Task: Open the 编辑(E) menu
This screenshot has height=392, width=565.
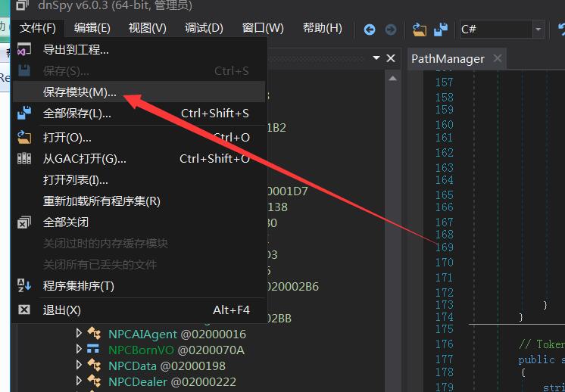Action: pos(92,28)
